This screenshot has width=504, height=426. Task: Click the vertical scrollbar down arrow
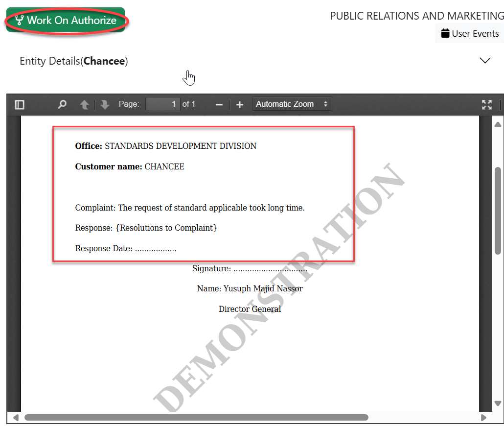pyautogui.click(x=498, y=403)
